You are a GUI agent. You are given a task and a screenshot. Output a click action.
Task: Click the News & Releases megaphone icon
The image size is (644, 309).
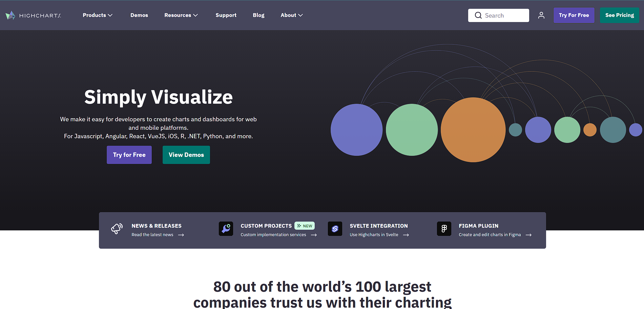117,229
